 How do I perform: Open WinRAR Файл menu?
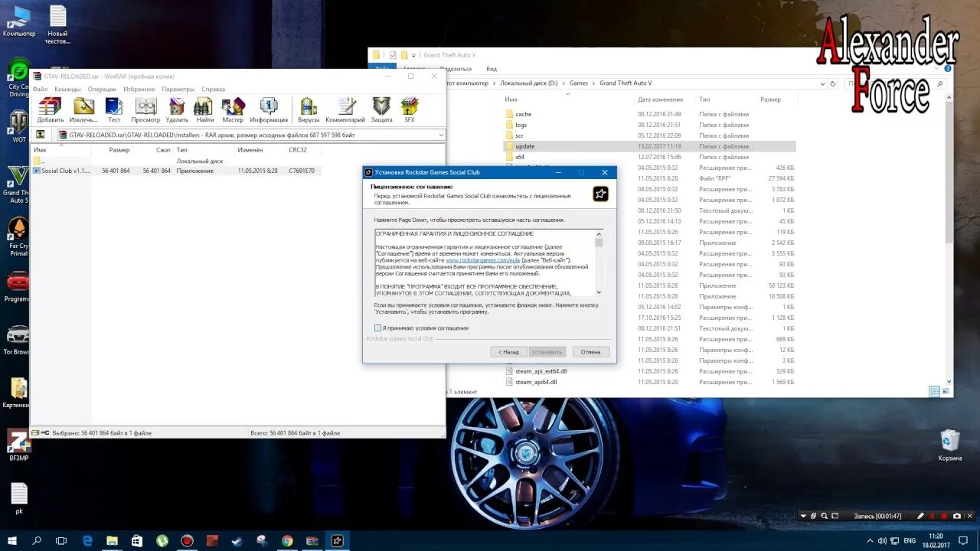click(40, 89)
